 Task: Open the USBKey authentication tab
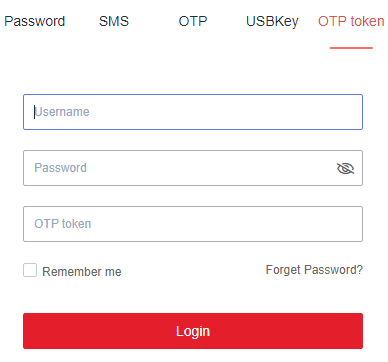click(272, 22)
